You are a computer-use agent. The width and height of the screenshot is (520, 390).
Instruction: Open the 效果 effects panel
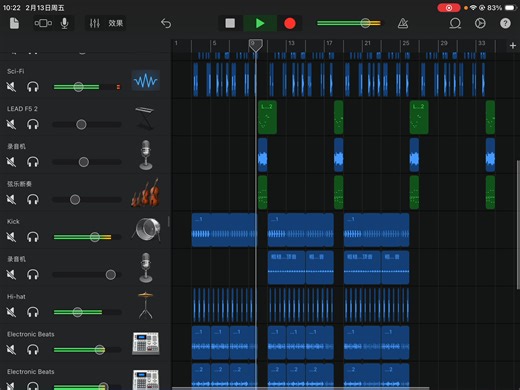[x=116, y=23]
